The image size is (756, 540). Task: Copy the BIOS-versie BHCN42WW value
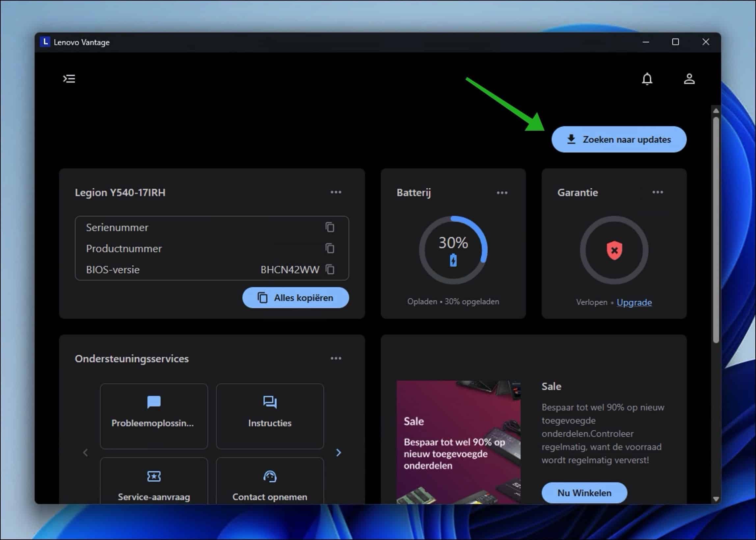[330, 270]
